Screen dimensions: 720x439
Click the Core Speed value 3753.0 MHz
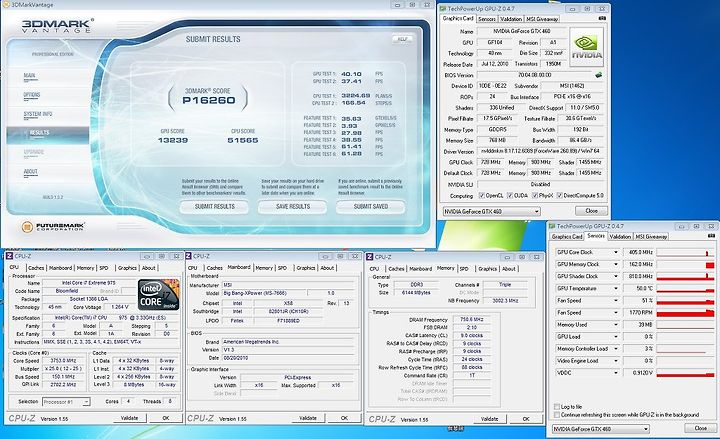63,360
